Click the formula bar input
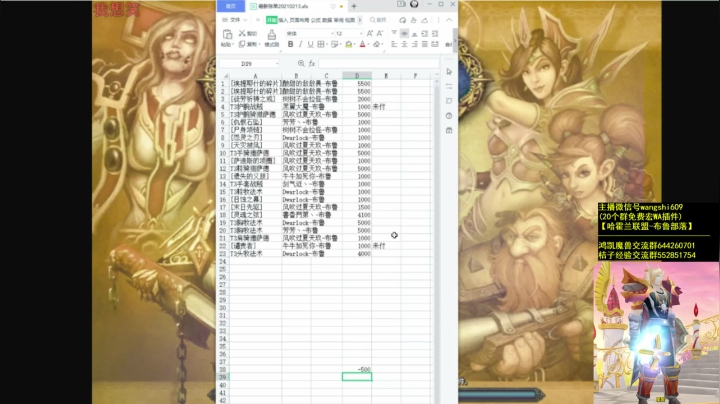The image size is (720, 404). [378, 63]
